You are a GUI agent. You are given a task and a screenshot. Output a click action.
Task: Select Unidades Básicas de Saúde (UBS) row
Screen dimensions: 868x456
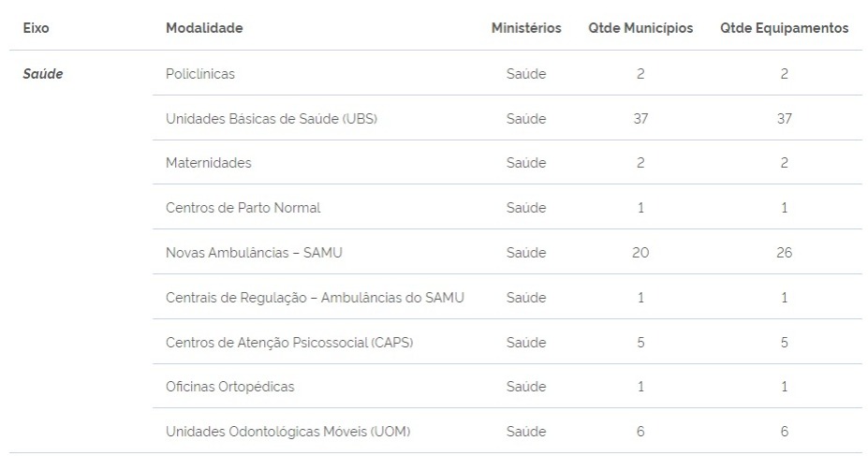tap(508, 118)
